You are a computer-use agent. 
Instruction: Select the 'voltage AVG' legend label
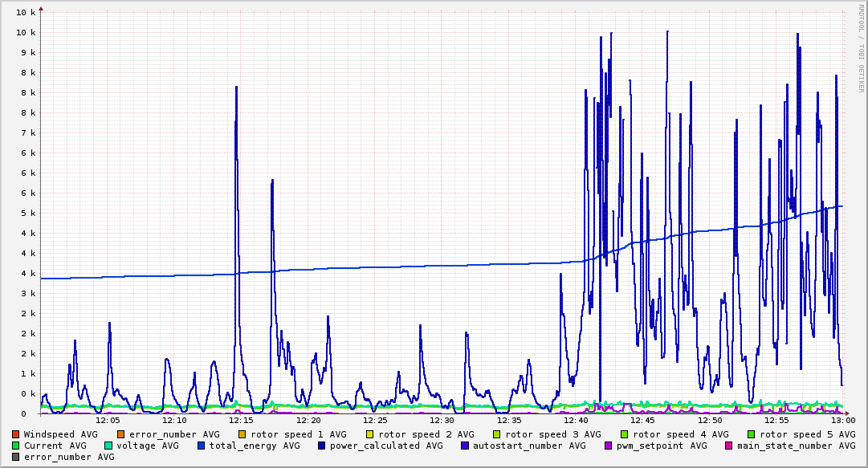click(x=148, y=446)
